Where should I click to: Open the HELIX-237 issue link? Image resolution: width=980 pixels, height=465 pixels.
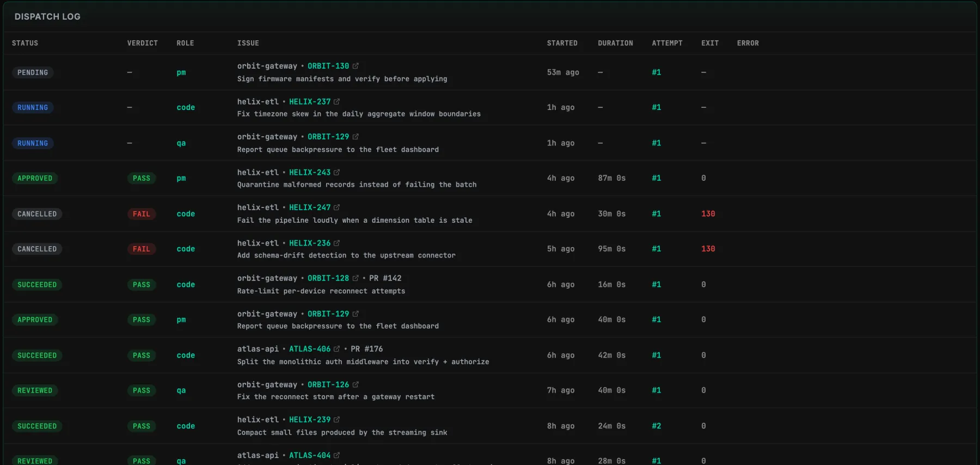pos(310,102)
